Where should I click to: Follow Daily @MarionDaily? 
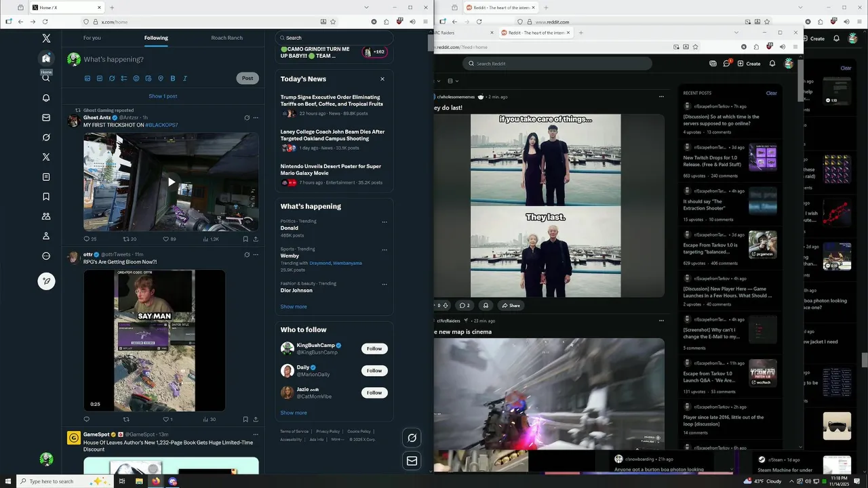coord(374,371)
